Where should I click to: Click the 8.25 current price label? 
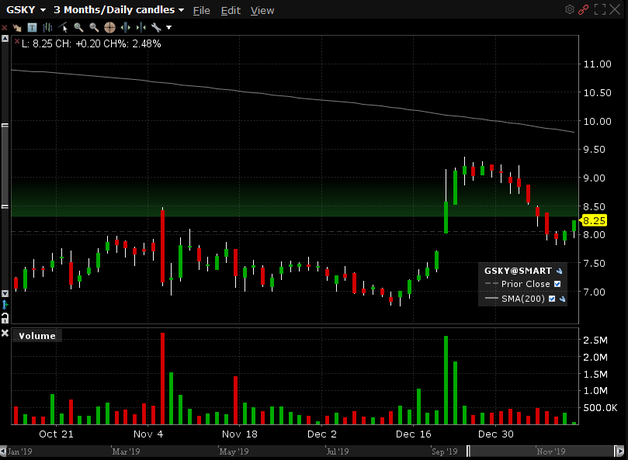pyautogui.click(x=594, y=220)
